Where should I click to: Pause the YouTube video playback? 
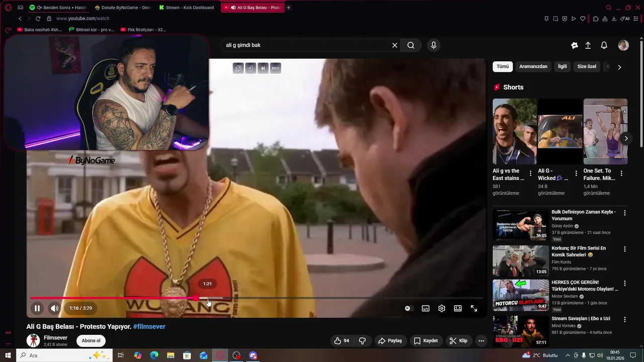(37, 308)
